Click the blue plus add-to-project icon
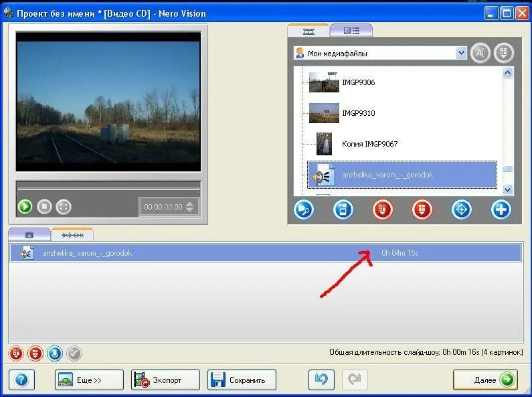Image resolution: width=532 pixels, height=397 pixels. pyautogui.click(x=501, y=210)
